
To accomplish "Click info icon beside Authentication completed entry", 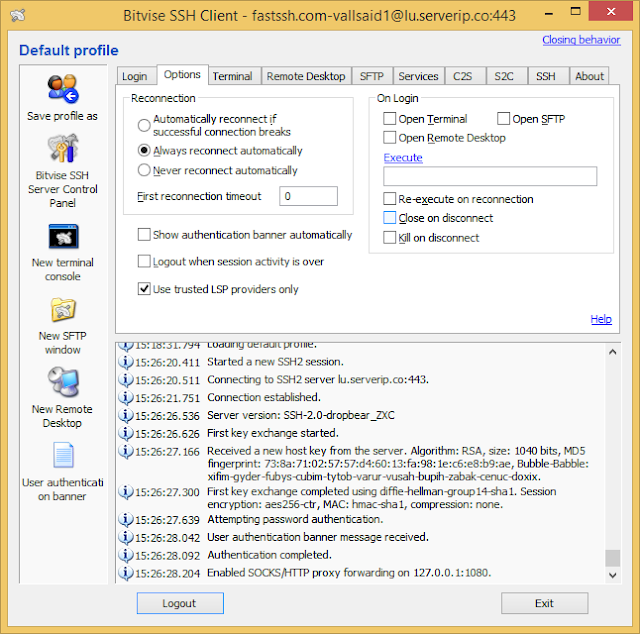I will point(125,555).
